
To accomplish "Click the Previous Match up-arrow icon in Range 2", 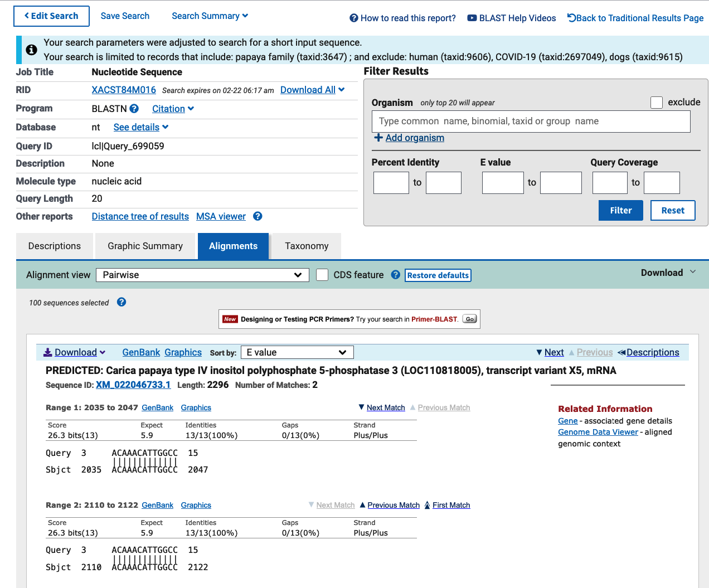I will tap(362, 505).
